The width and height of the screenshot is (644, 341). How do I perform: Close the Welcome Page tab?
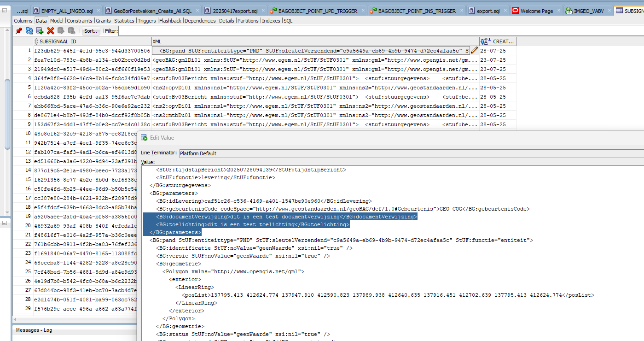558,11
